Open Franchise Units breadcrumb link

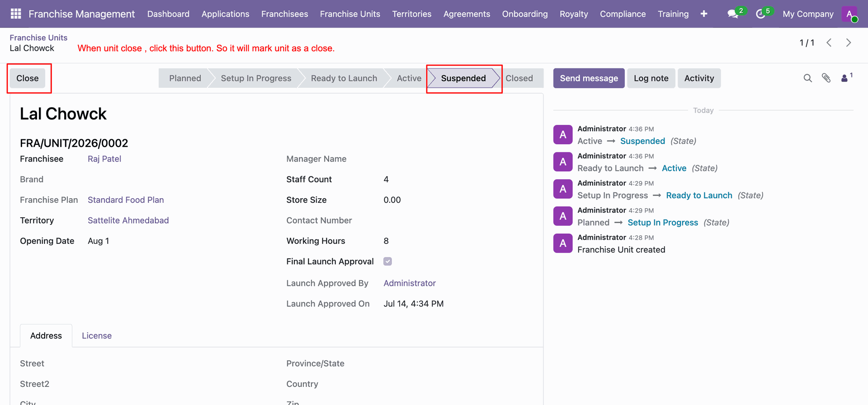tap(38, 38)
